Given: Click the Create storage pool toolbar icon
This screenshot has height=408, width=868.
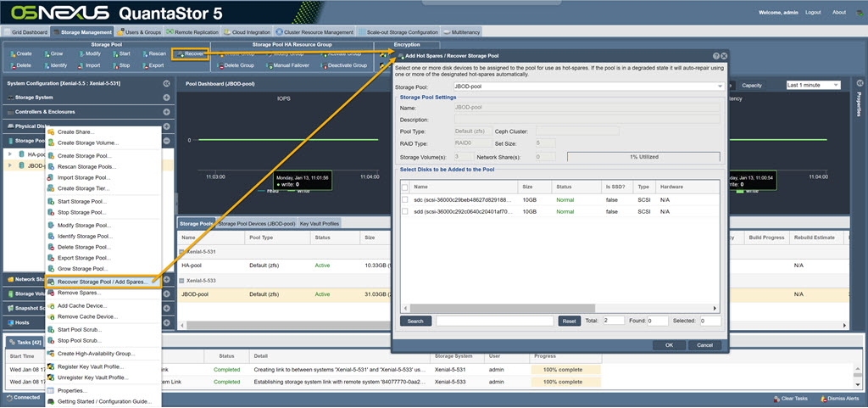Looking at the screenshot, I should point(12,54).
